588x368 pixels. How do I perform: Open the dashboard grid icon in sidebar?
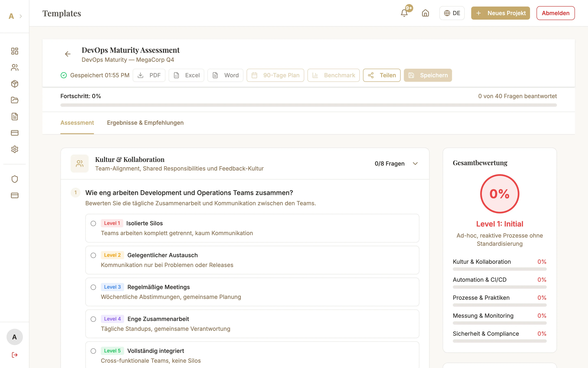pyautogui.click(x=14, y=51)
